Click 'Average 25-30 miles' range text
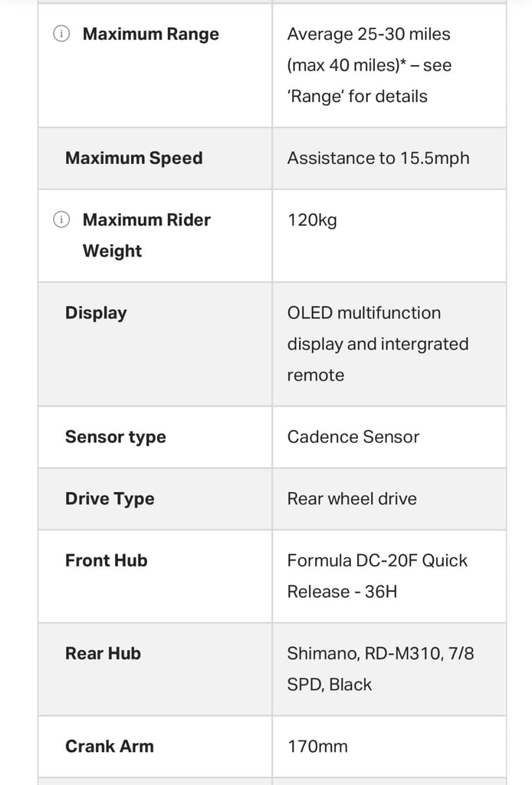The height and width of the screenshot is (785, 532). coord(369,34)
